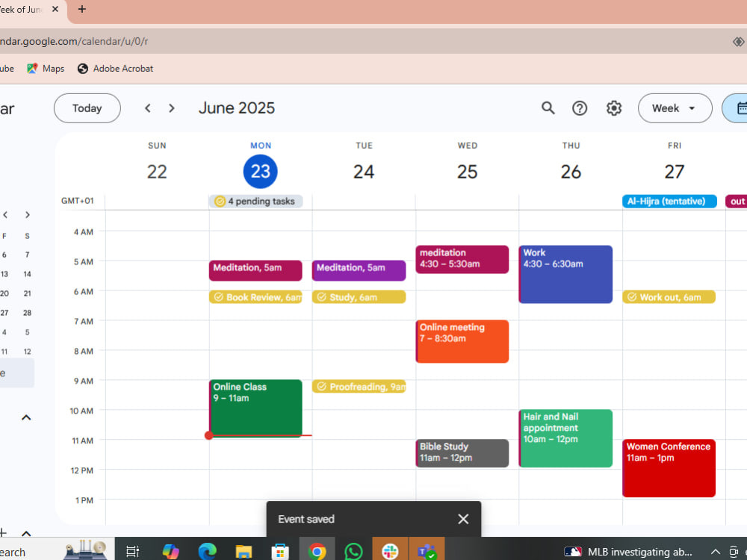The width and height of the screenshot is (747, 560).
Task: Open the Book Review 6am task
Action: tap(255, 296)
